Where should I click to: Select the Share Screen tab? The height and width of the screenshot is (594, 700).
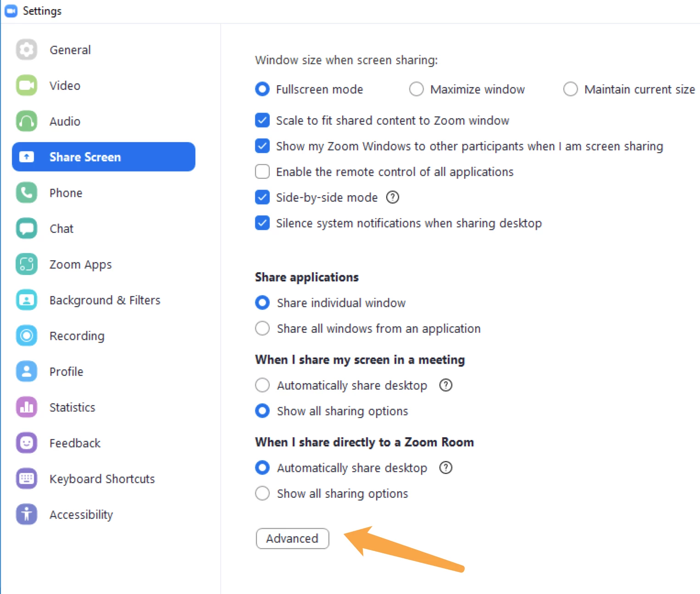104,157
